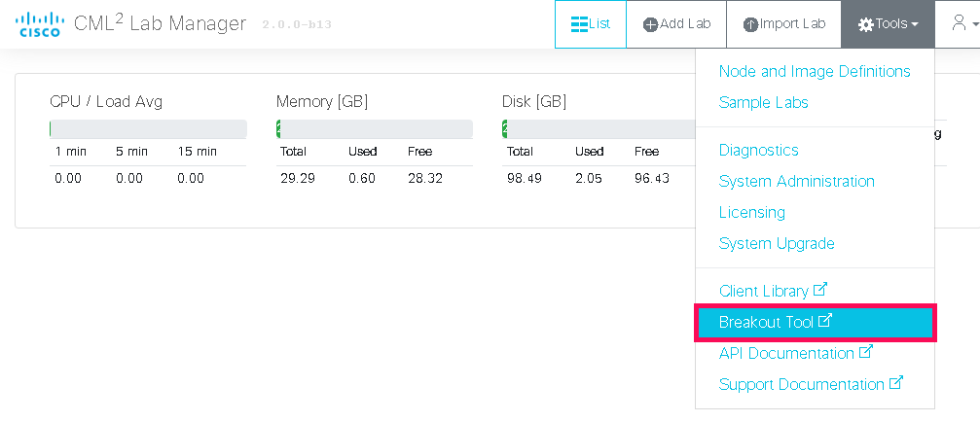Viewport: 980px width, 422px height.
Task: Expand the user menu caret
Action: point(976,25)
